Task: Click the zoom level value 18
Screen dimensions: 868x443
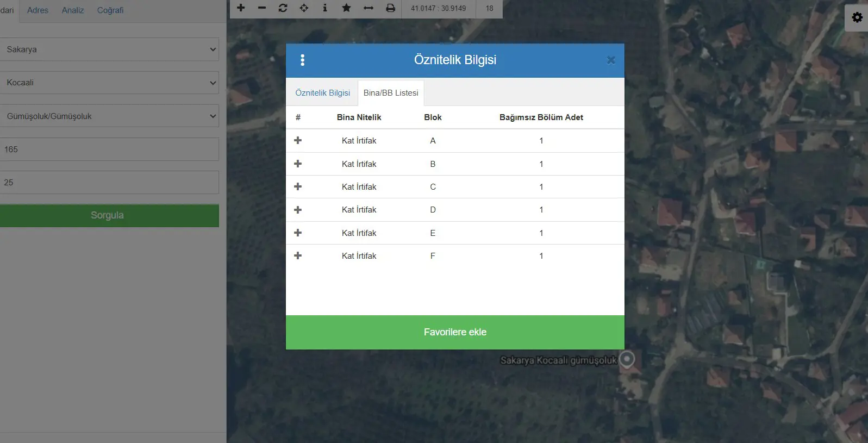Action: point(489,8)
